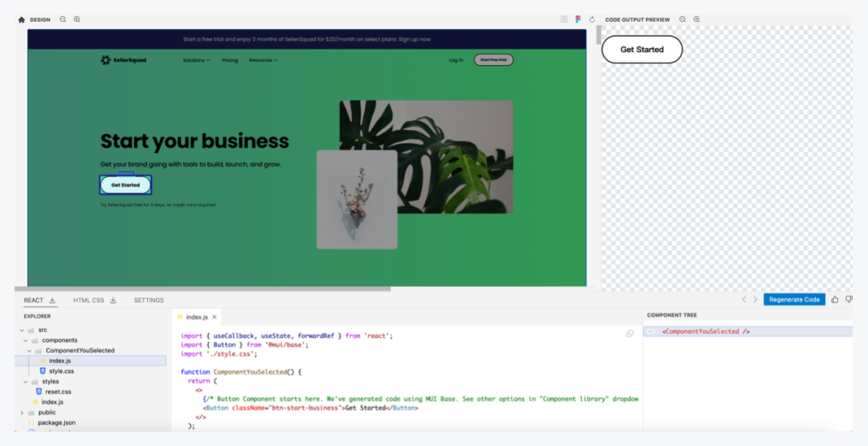Image resolution: width=868 pixels, height=446 pixels.
Task: Switch to the REACT tab
Action: 33,300
